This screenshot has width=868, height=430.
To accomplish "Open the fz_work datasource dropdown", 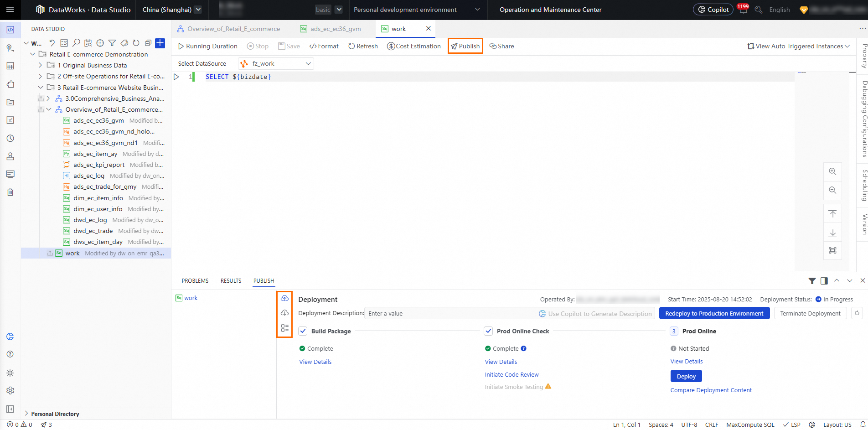I will point(276,64).
